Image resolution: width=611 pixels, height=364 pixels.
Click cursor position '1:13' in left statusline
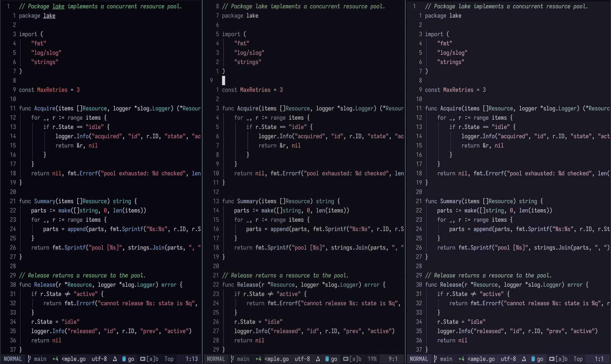(192, 359)
